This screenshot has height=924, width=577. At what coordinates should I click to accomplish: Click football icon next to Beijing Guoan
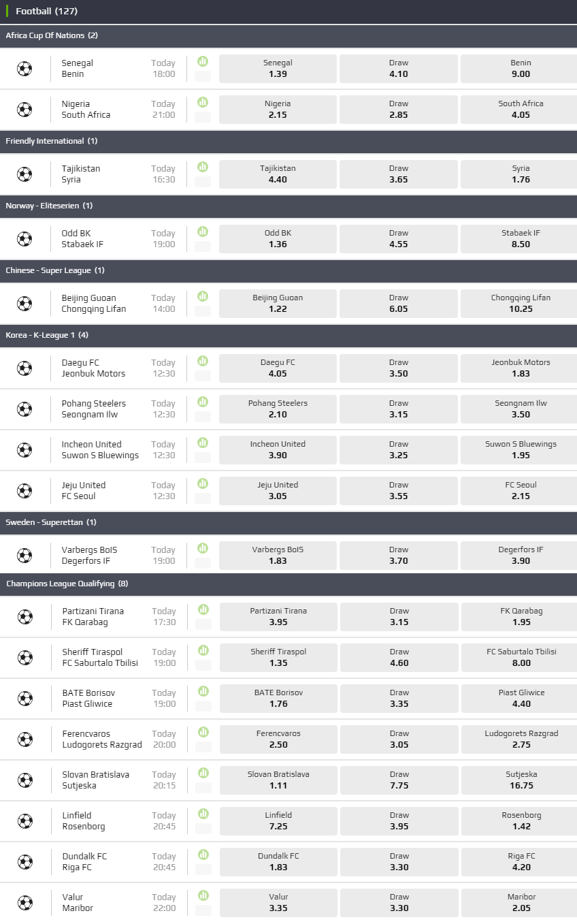(x=24, y=304)
